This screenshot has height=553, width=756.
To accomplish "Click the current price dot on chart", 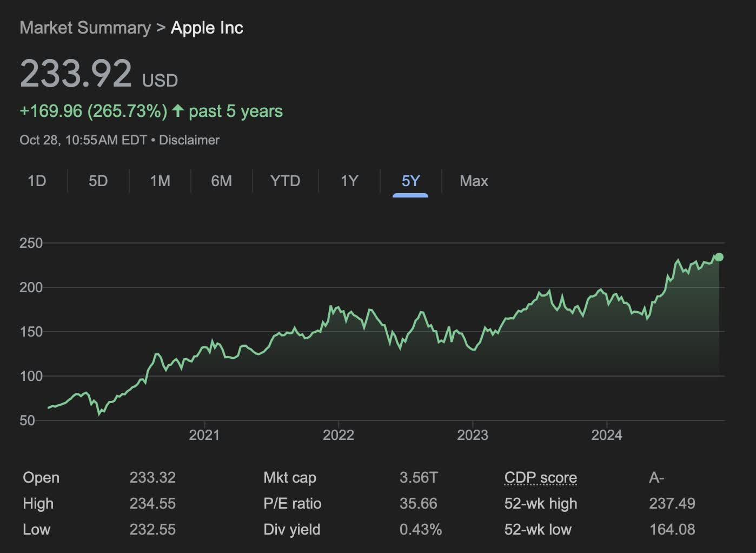I will 719,257.
